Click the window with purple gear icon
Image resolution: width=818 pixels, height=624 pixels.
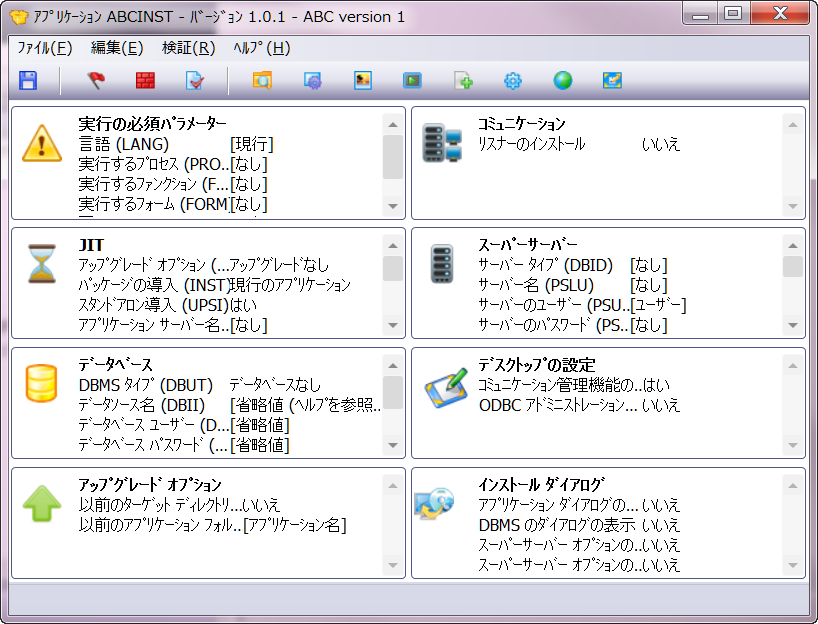[x=312, y=81]
